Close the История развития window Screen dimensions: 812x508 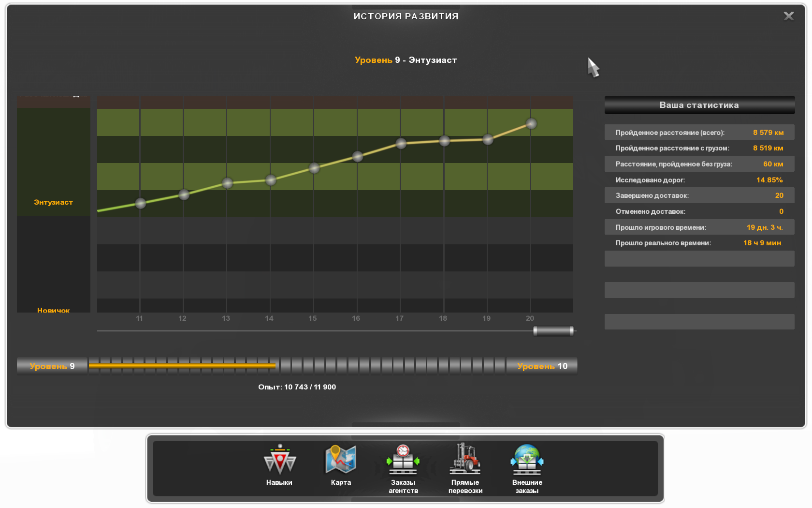point(788,16)
